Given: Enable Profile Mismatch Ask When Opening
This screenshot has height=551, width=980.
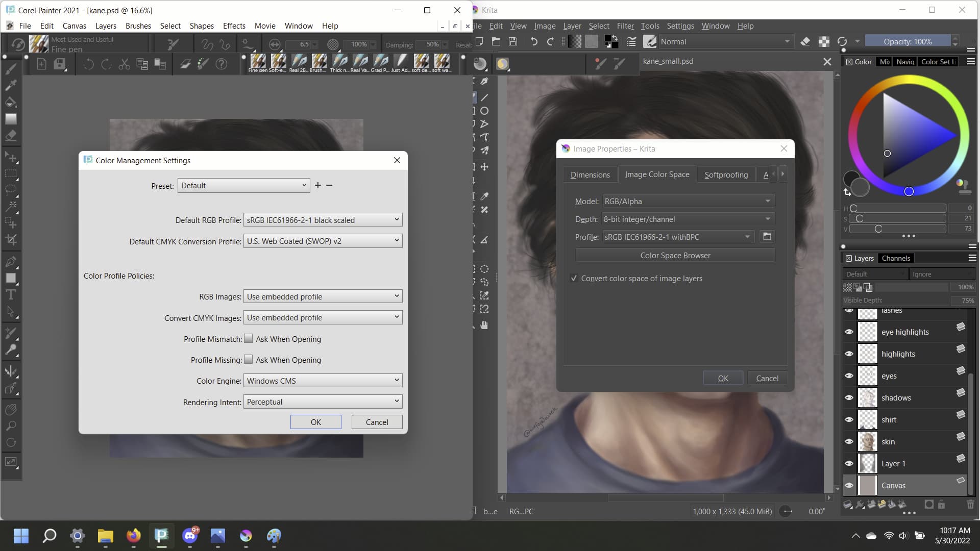Looking at the screenshot, I should coord(249,339).
